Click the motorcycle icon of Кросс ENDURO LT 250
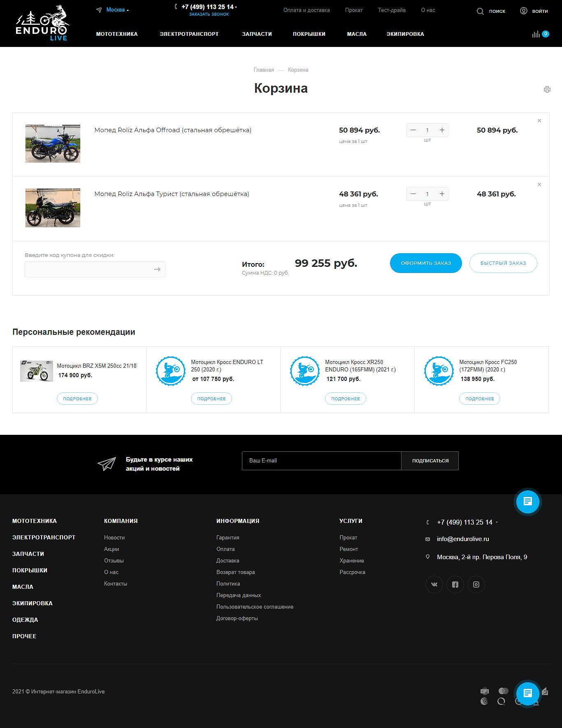Image resolution: width=562 pixels, height=728 pixels. point(171,371)
